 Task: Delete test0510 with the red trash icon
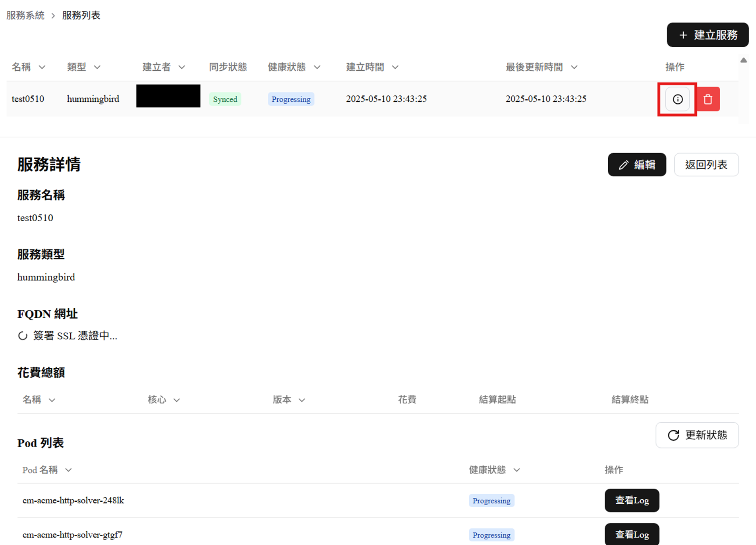tap(708, 99)
